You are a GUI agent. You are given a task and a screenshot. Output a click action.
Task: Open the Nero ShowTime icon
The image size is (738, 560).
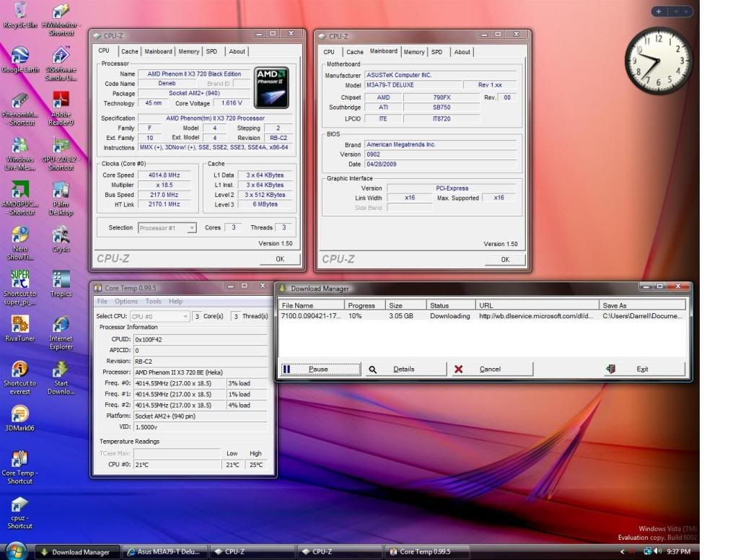(19, 243)
